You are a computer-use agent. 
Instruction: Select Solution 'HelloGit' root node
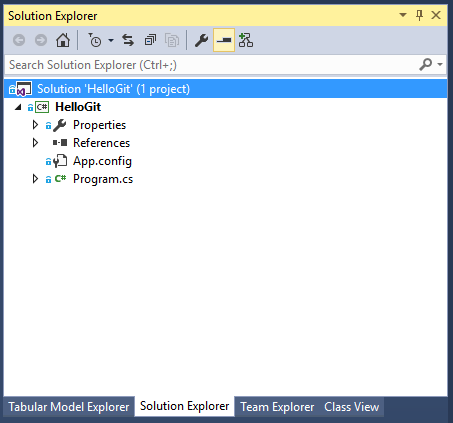pyautogui.click(x=225, y=89)
